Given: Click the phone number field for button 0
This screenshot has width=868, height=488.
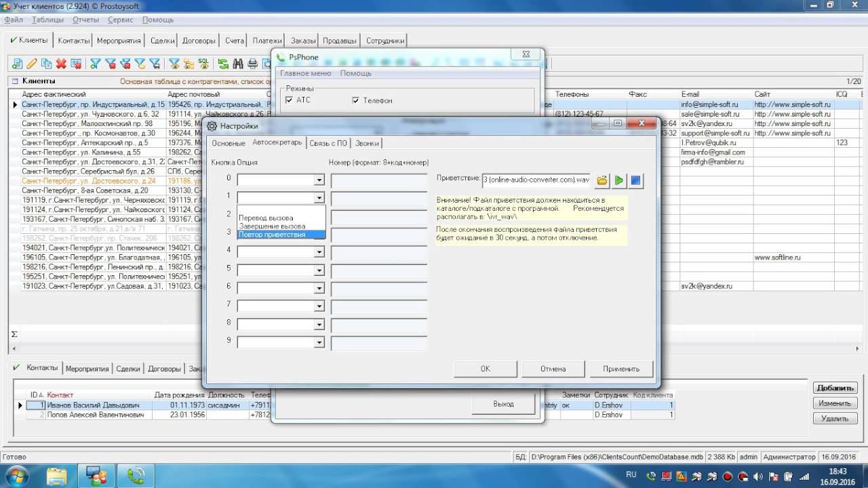Looking at the screenshot, I should click(379, 180).
